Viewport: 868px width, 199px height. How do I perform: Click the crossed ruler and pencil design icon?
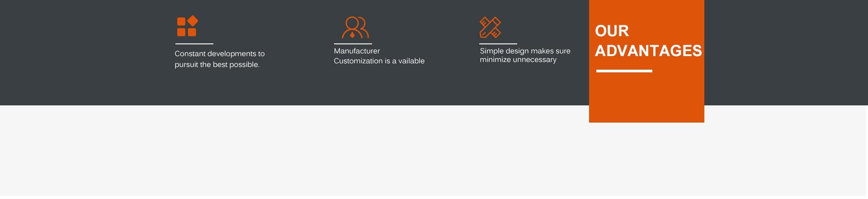pyautogui.click(x=490, y=28)
